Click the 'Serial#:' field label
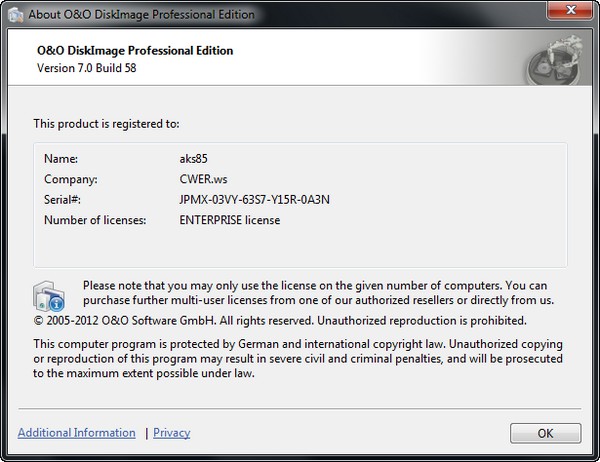Image resolution: width=600 pixels, height=462 pixels. (65, 199)
